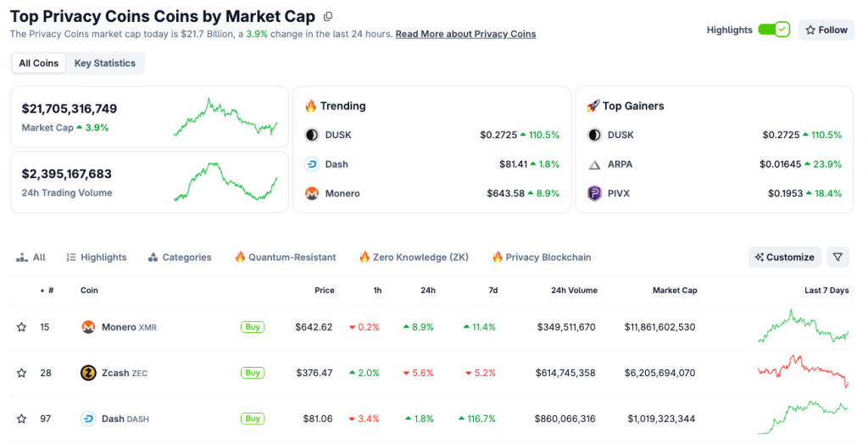
Task: Click the DUSK icon under Trending
Action: pos(312,135)
